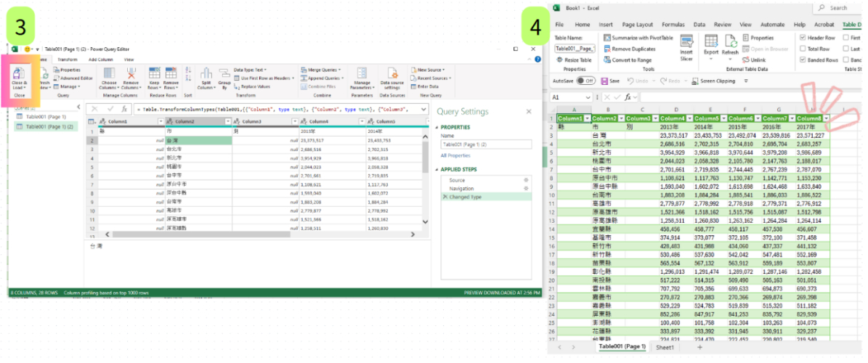The image size is (868, 363).
Task: Open Append Queries dropdown
Action: (x=322, y=78)
